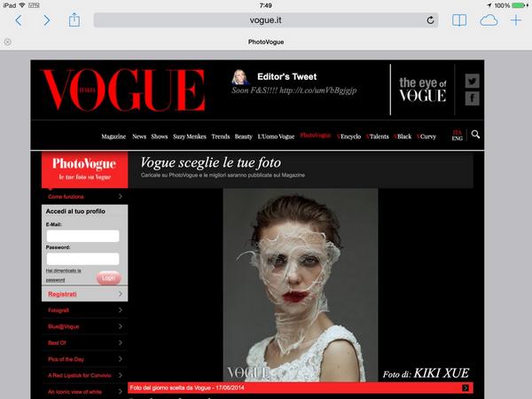Click the red Login button
The height and width of the screenshot is (399, 532).
[x=108, y=278]
